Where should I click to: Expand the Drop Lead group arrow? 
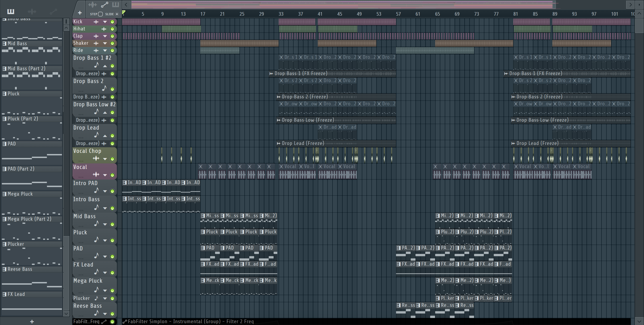click(105, 136)
